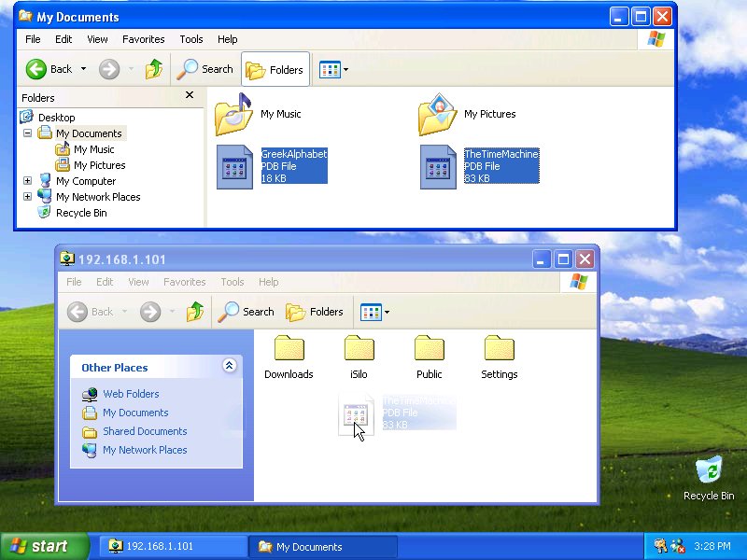Open the iSilo folder
This screenshot has height=560, width=747.
(x=359, y=349)
